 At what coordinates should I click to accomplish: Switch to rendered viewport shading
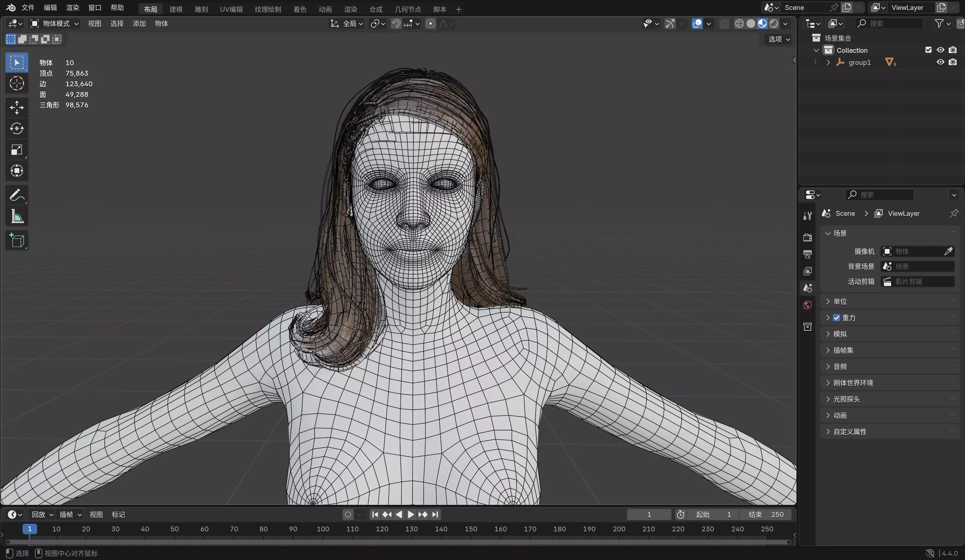pyautogui.click(x=774, y=24)
